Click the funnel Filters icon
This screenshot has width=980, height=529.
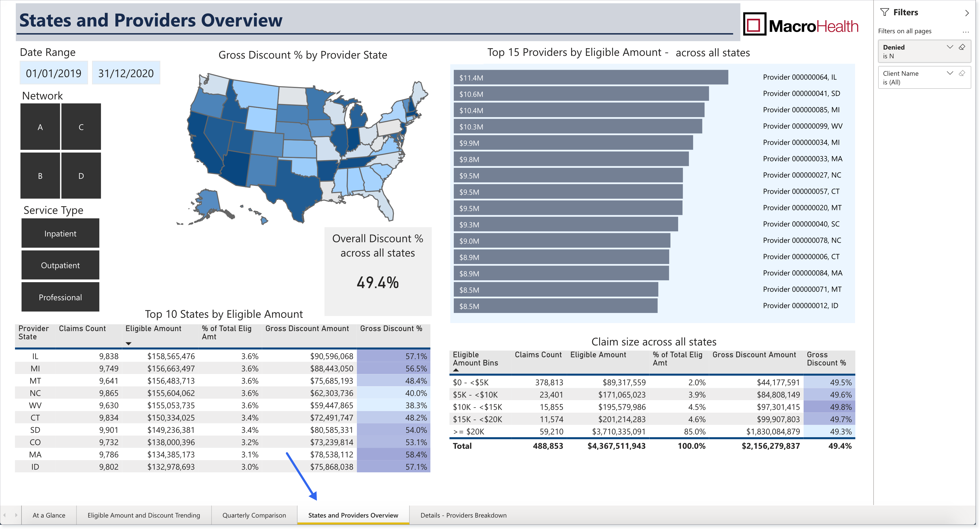[x=884, y=13]
